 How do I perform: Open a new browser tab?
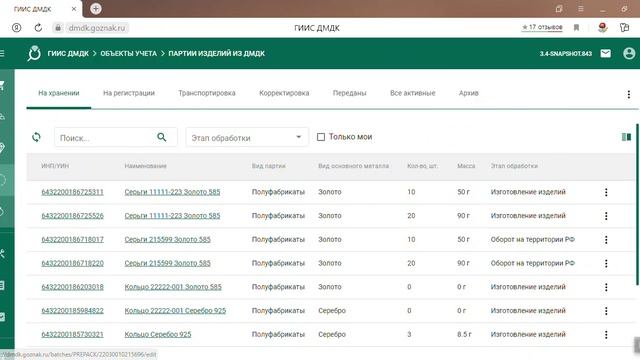96,9
